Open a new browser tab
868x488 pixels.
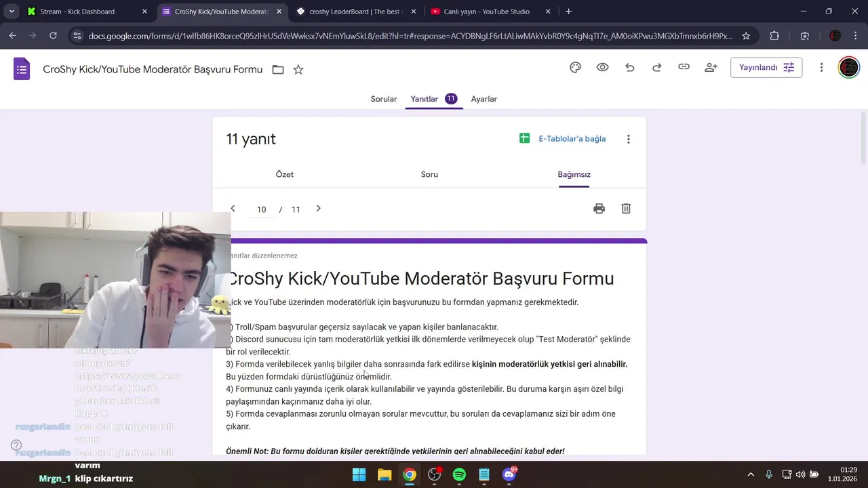tap(568, 12)
